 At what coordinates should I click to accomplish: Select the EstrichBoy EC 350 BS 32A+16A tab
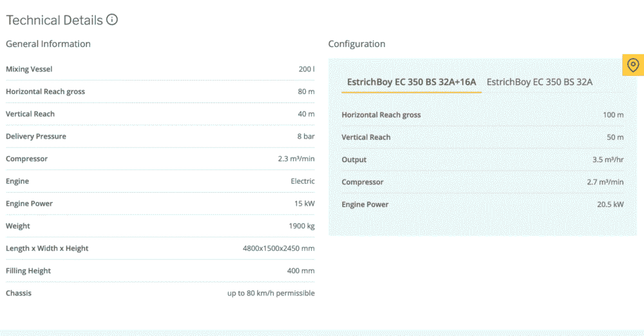click(x=412, y=82)
